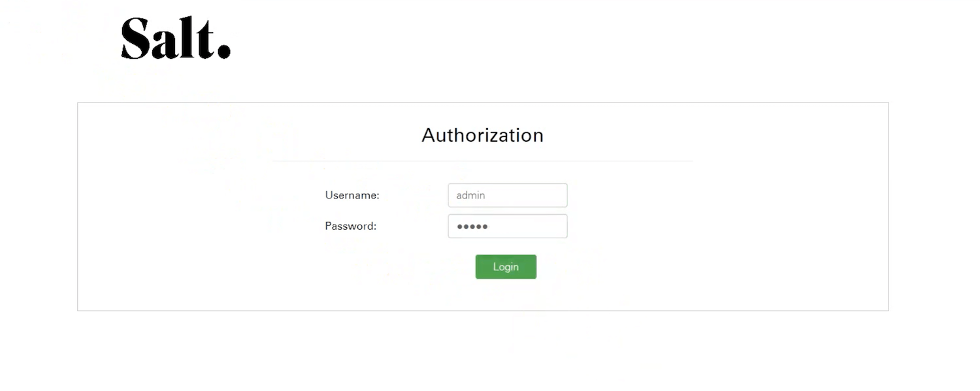The image size is (980, 391).
Task: Click the divider line below Authorization
Action: tap(482, 161)
